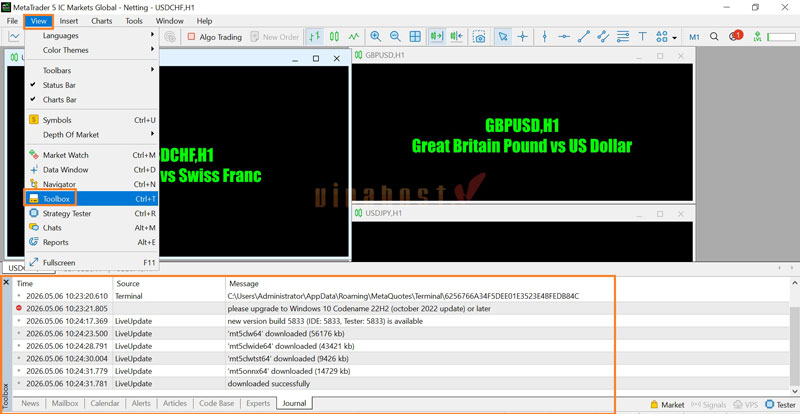This screenshot has height=414, width=800.
Task: Toggle the Charts Bar checkmark
Action: [92, 100]
